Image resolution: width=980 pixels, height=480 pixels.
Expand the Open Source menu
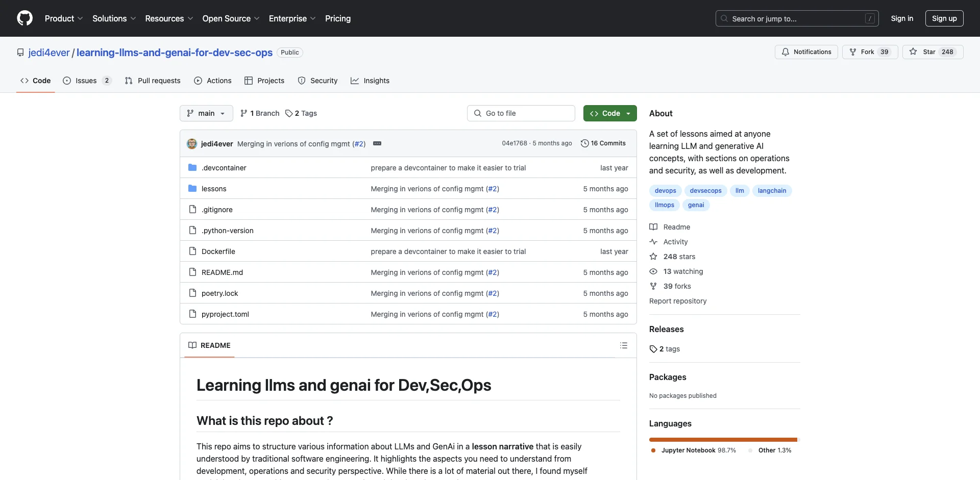click(231, 18)
